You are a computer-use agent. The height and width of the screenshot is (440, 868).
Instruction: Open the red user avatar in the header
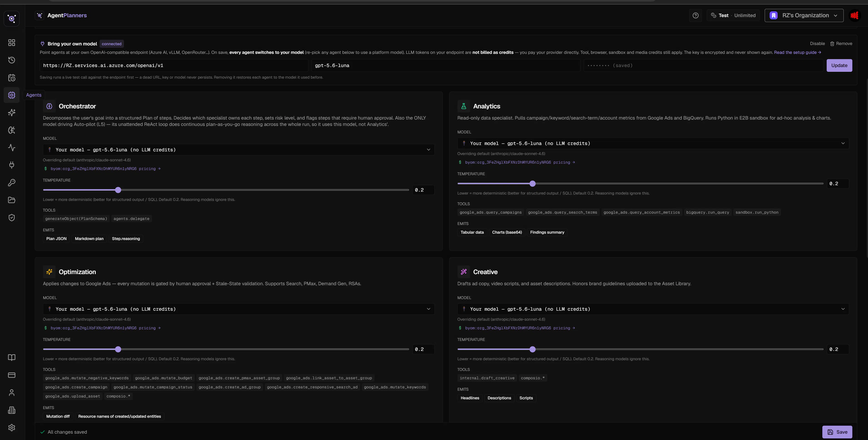click(854, 15)
